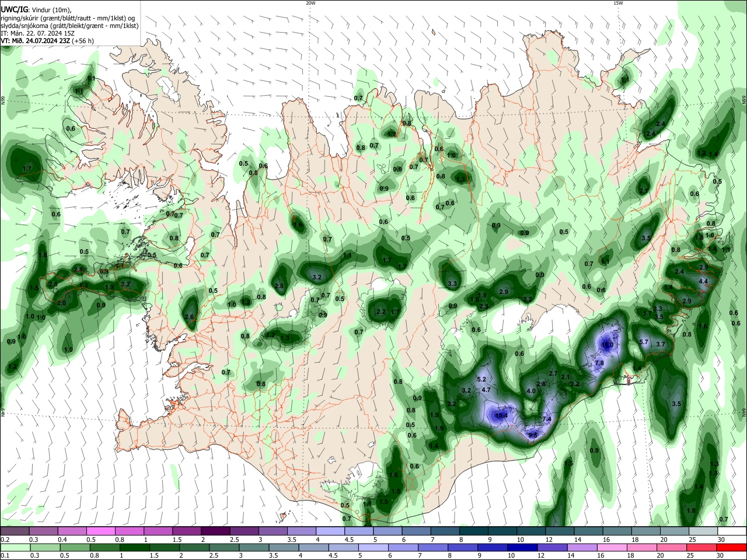Screen dimensions: 747x560
Task: Click the 5.7 precipitation value on map
Action: [644, 342]
